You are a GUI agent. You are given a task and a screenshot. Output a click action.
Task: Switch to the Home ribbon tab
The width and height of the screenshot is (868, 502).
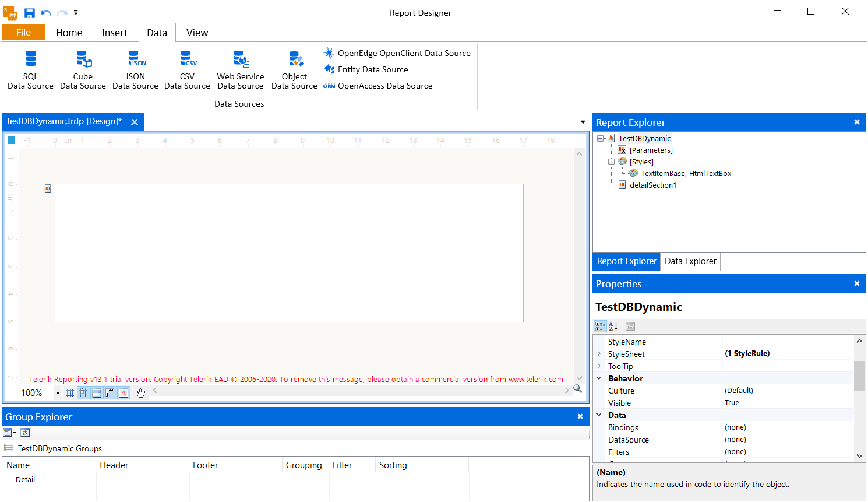(69, 33)
